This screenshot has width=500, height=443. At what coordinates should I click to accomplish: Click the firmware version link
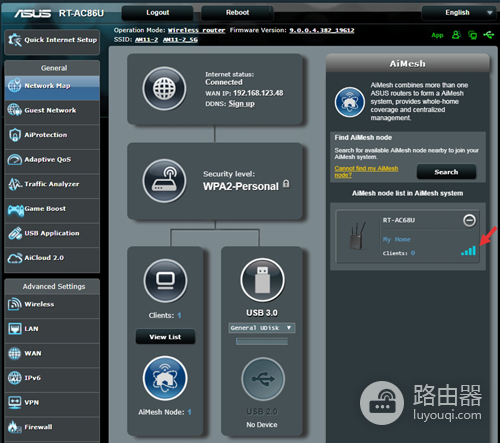(x=322, y=30)
